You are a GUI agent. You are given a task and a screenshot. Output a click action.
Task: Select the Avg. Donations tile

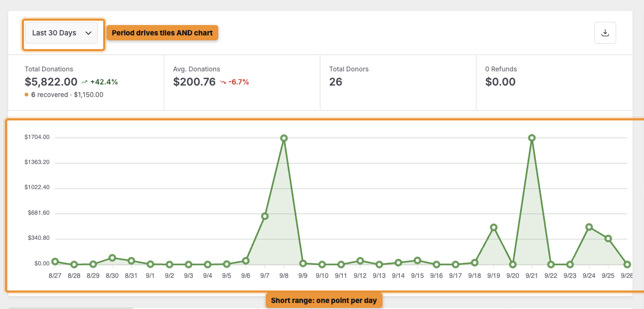pyautogui.click(x=242, y=82)
